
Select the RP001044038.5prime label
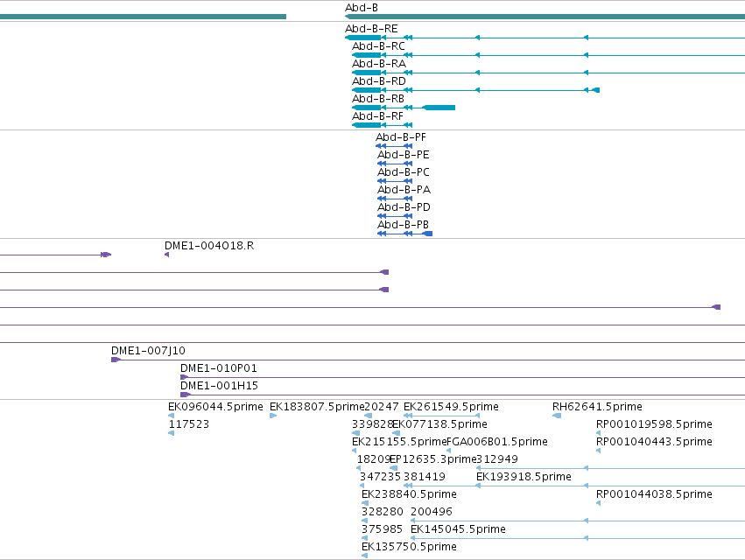654,495
